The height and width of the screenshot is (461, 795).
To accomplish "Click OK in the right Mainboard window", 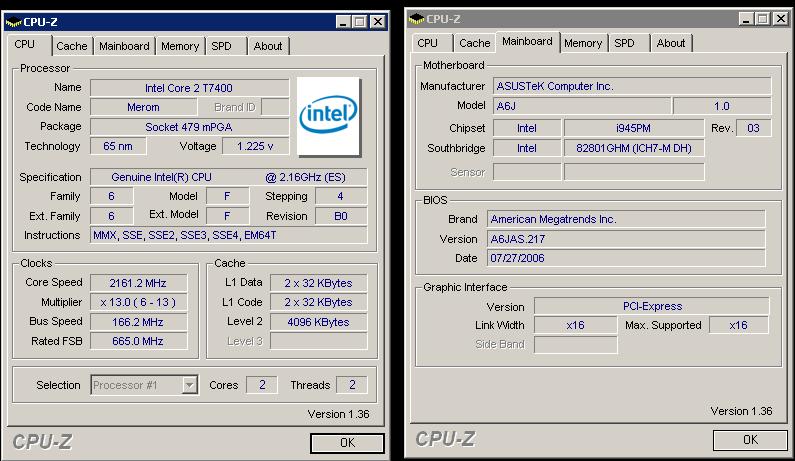I will tap(750, 440).
